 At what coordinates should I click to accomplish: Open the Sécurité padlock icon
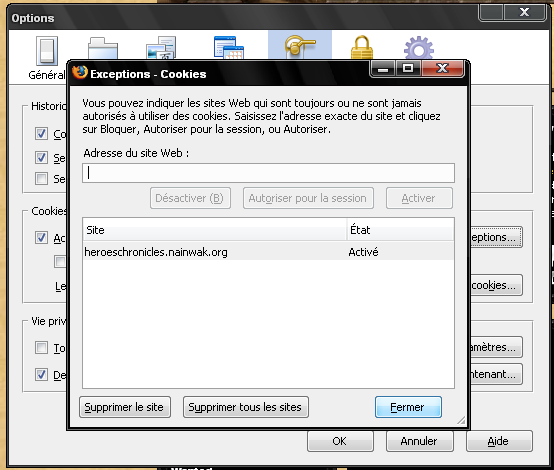click(362, 47)
